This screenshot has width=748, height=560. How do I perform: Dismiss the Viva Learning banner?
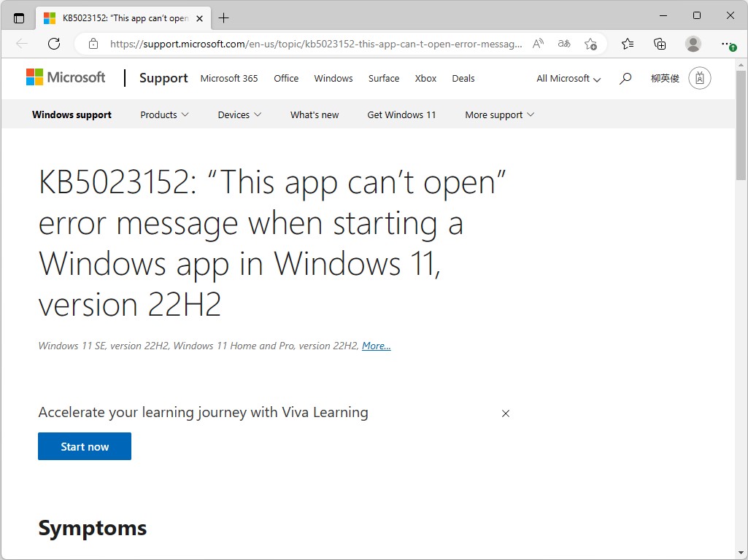[506, 413]
